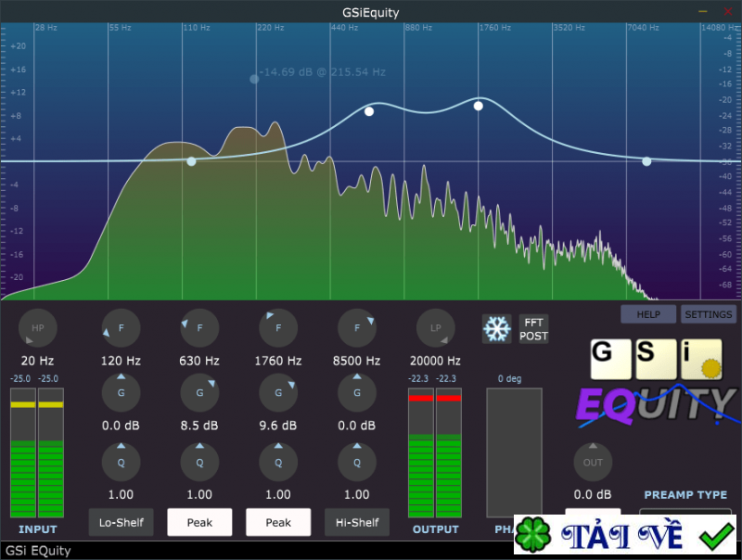Select the EQ node at 1760 Hz
This screenshot has height=560, width=742.
pos(479,106)
